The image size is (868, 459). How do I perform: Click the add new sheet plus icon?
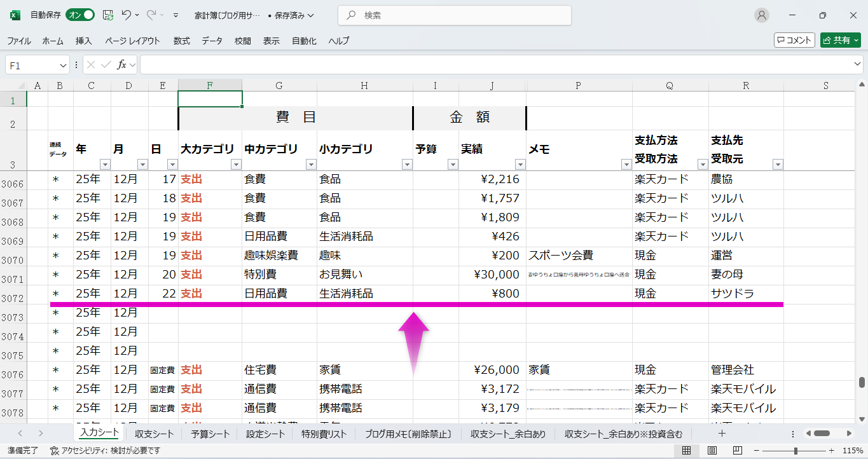click(722, 434)
